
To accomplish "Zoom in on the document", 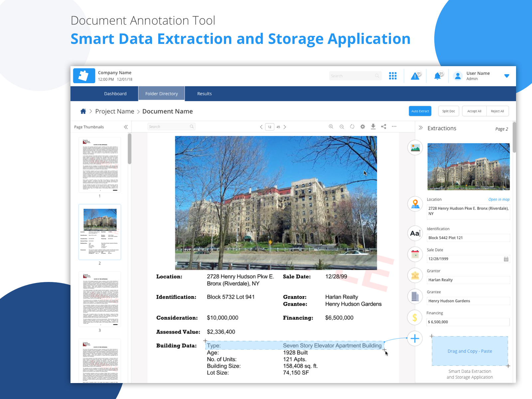I will click(x=331, y=127).
